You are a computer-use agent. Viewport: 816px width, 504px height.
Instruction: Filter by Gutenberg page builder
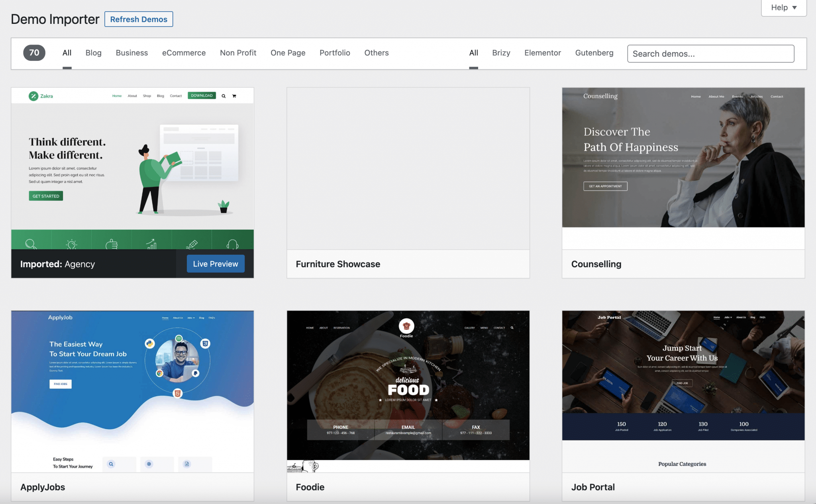pyautogui.click(x=594, y=53)
